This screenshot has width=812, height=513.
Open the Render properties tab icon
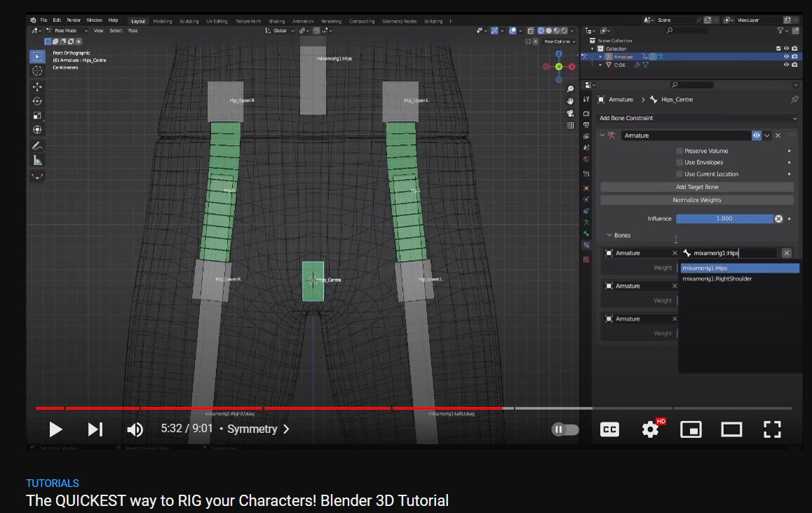[586, 114]
